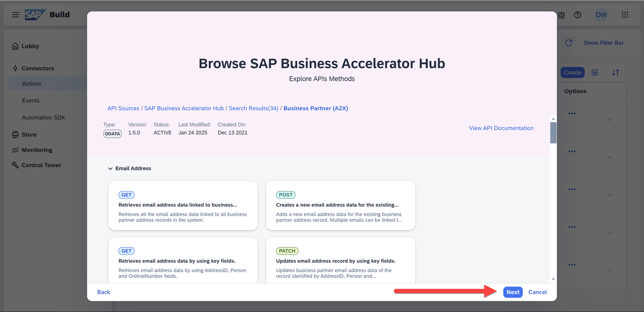Open the app launcher grid icon
Screen dimensions: 644x312
(x=625, y=15)
